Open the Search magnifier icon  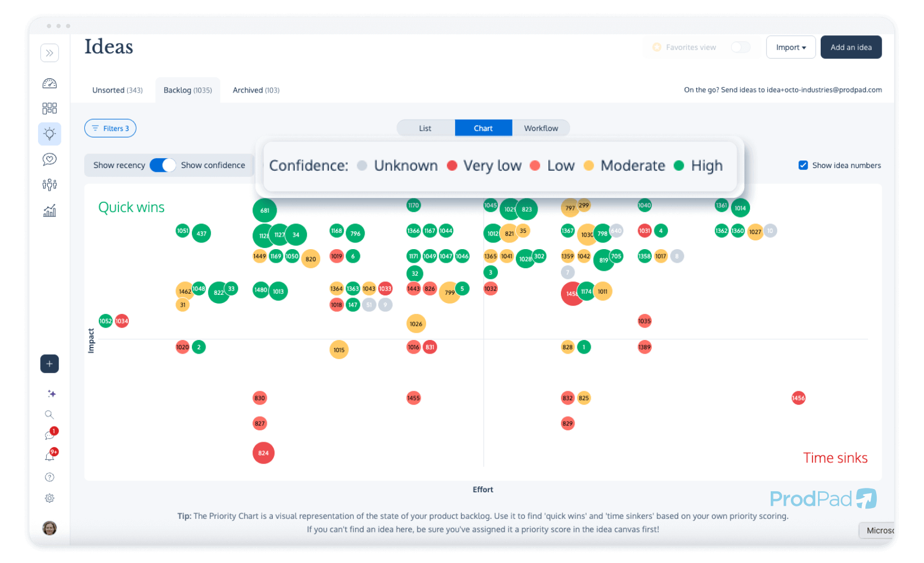click(49, 414)
